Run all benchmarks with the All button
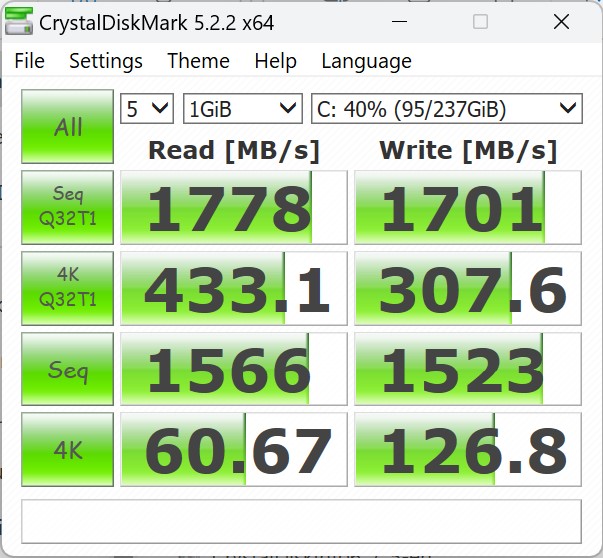Image resolution: width=603 pixels, height=558 pixels. (68, 127)
